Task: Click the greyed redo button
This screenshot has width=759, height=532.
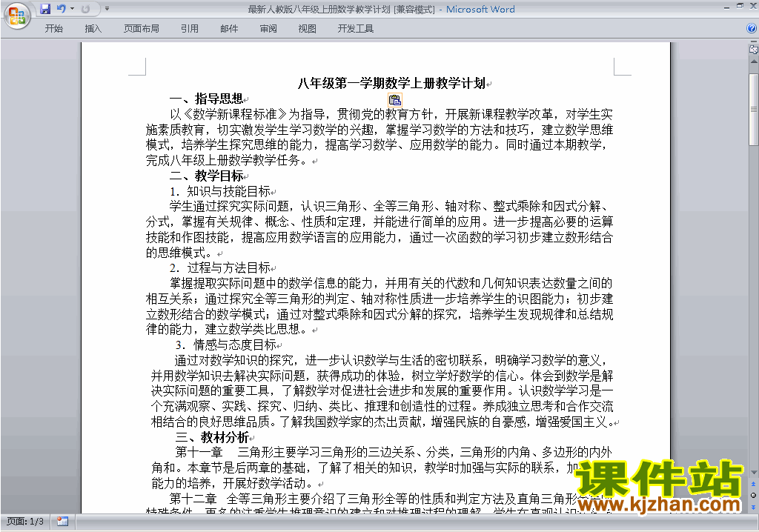Action: [x=86, y=9]
